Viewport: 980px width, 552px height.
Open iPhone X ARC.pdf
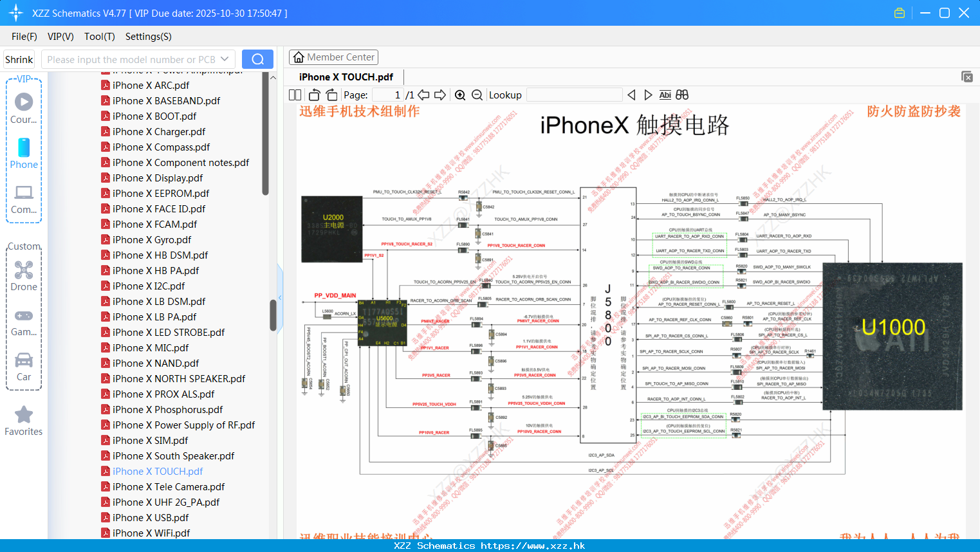coord(151,85)
